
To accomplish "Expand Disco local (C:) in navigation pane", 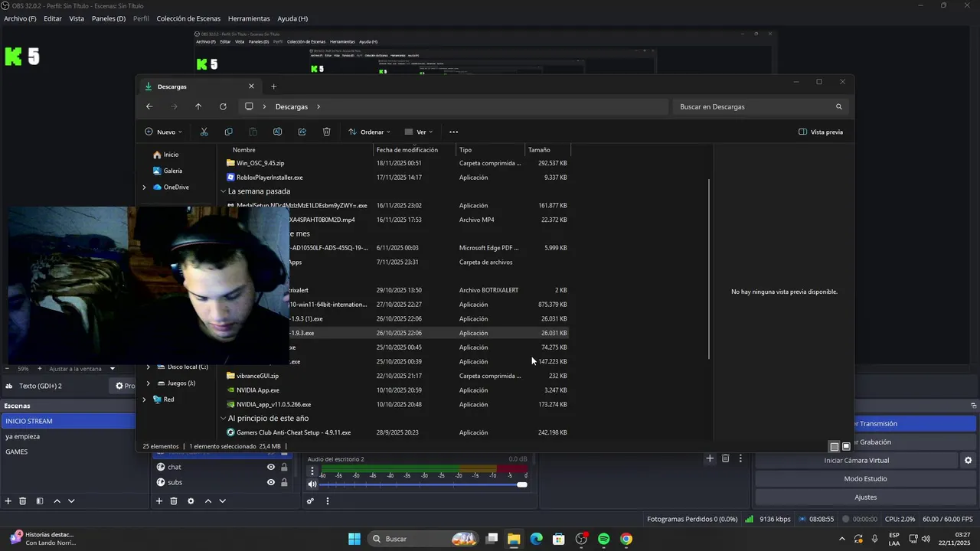I will (148, 367).
